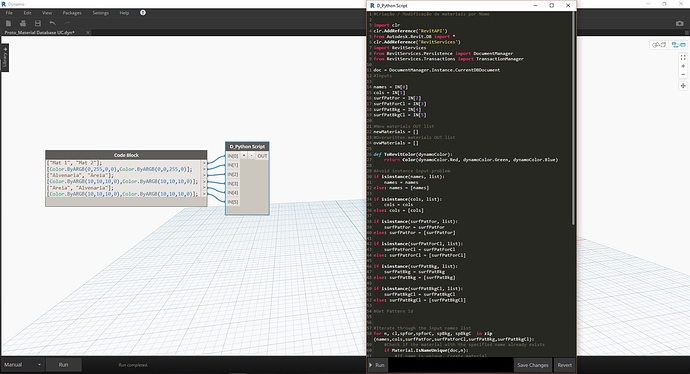Click the IN[3] port of Python Script node
690x374 pixels.
click(x=233, y=183)
